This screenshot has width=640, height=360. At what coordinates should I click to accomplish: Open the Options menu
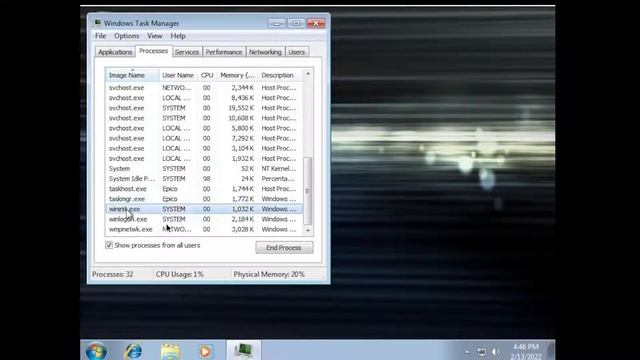pyautogui.click(x=127, y=36)
